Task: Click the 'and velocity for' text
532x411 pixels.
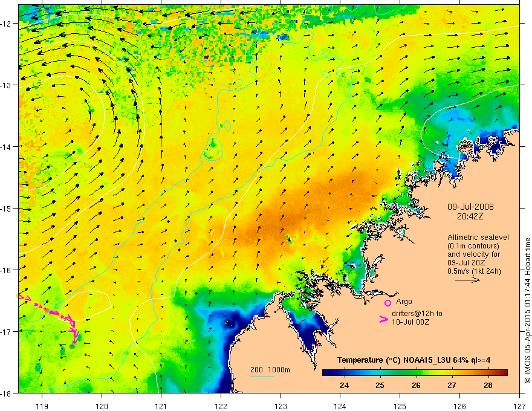Action: point(473,254)
